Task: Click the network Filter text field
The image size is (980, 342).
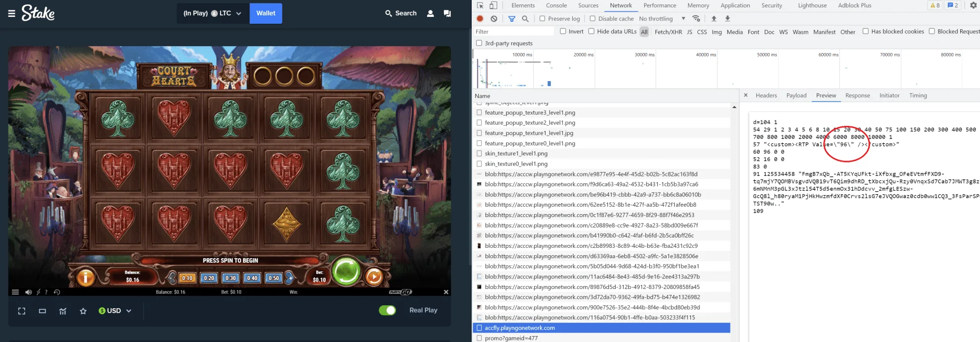Action: 514,32
